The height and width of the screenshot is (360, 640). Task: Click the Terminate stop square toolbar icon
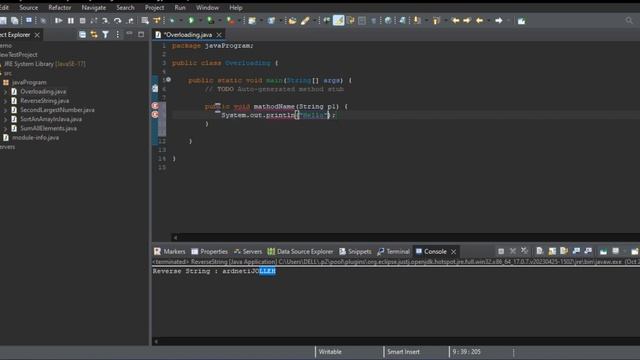pos(82,20)
